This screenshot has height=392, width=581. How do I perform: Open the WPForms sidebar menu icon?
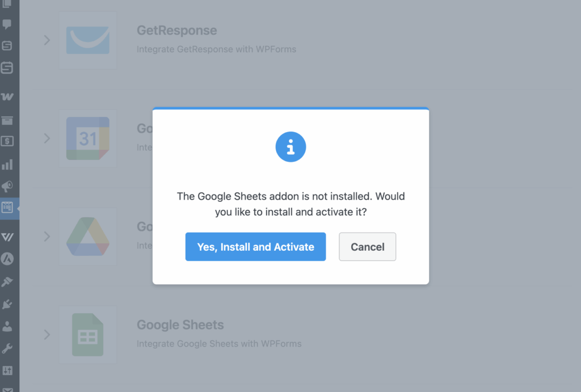pos(7,208)
